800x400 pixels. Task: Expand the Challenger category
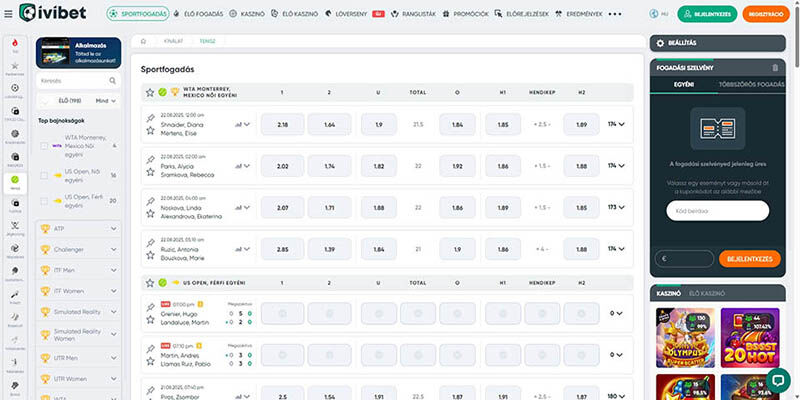click(x=79, y=249)
